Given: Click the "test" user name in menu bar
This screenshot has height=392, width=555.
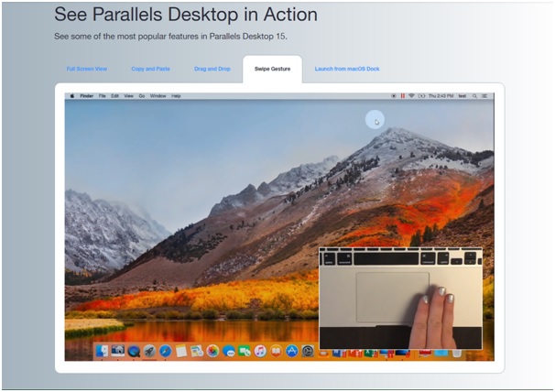Looking at the screenshot, I should tap(462, 96).
